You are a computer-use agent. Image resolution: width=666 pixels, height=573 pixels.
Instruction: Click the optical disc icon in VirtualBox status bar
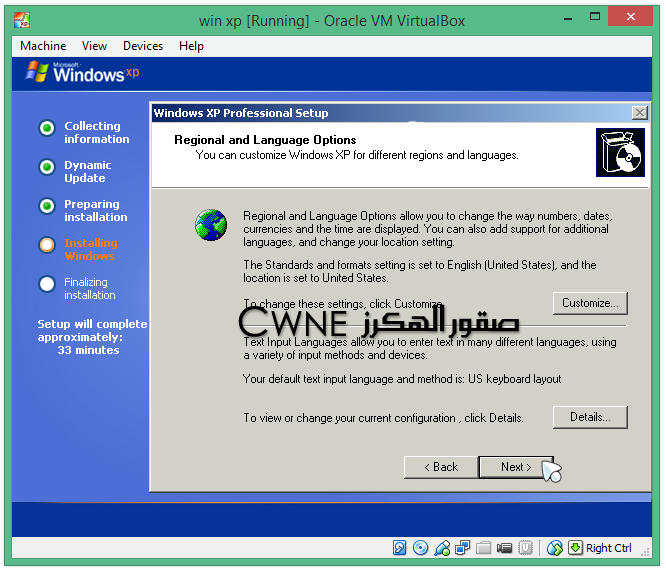click(420, 548)
